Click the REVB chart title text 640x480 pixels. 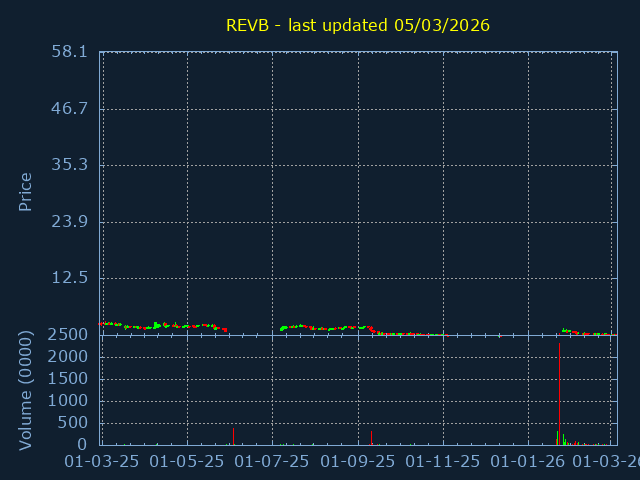(358, 25)
